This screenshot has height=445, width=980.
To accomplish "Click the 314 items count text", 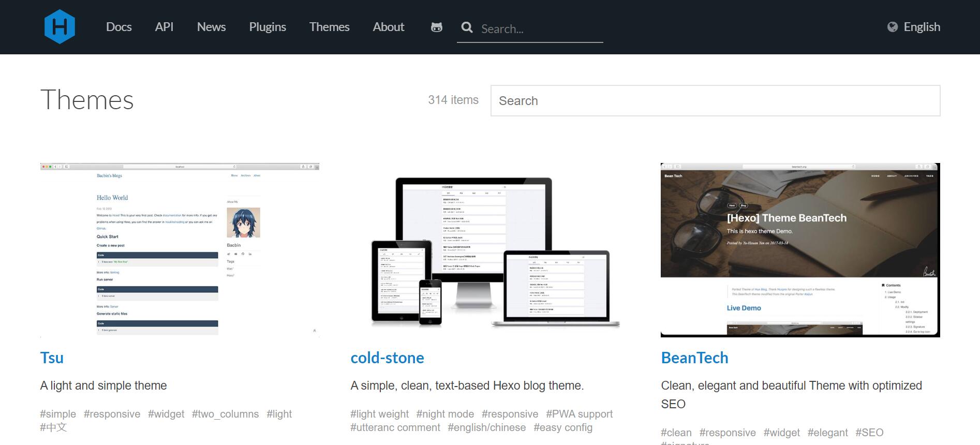I will 453,100.
